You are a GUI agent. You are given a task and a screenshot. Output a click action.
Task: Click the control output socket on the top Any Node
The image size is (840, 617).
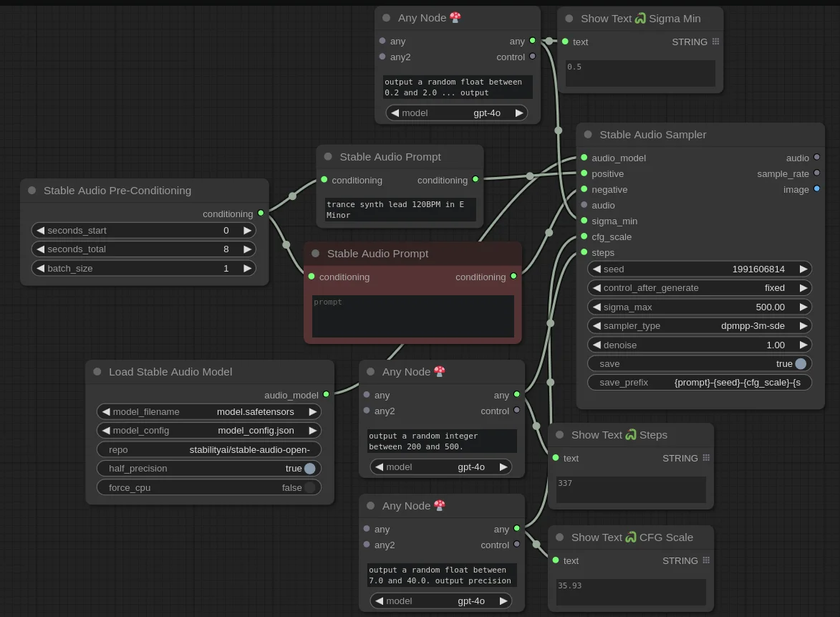click(533, 57)
